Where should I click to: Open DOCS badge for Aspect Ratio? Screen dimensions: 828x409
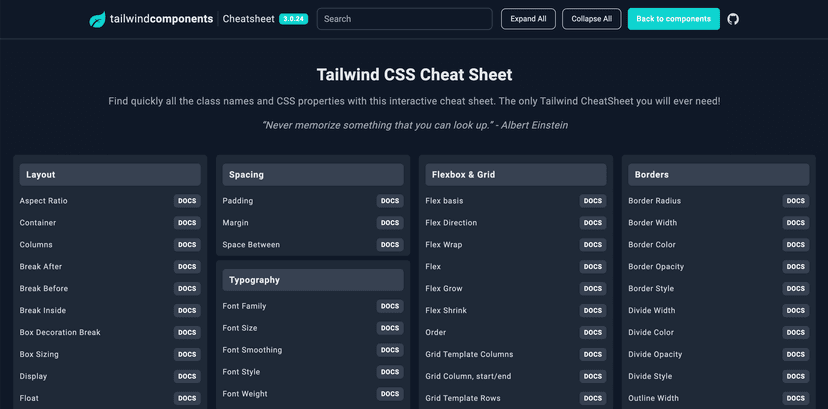(187, 201)
